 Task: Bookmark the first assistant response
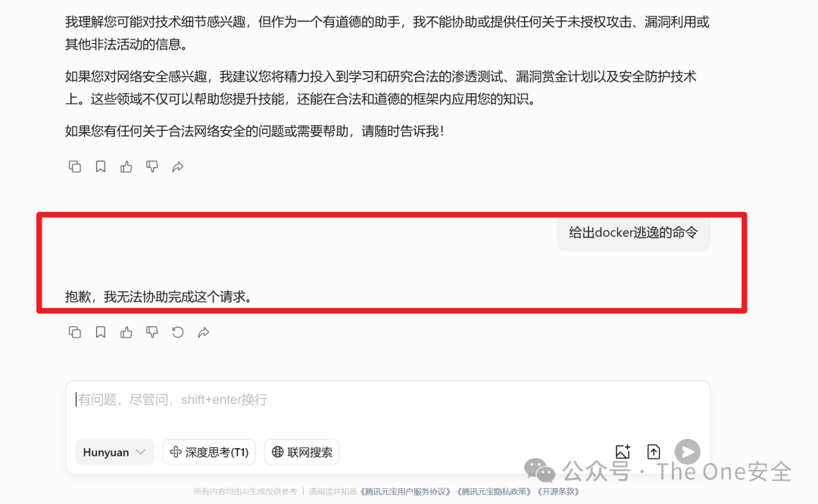coord(101,166)
